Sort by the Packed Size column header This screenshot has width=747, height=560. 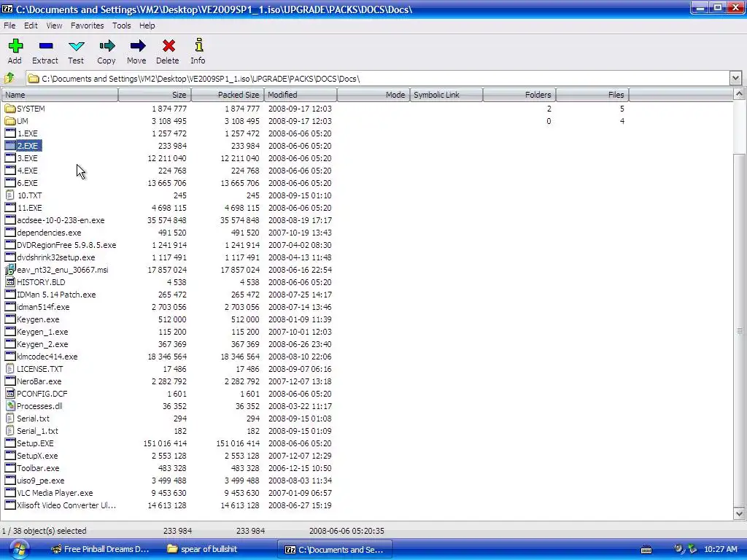click(x=228, y=95)
